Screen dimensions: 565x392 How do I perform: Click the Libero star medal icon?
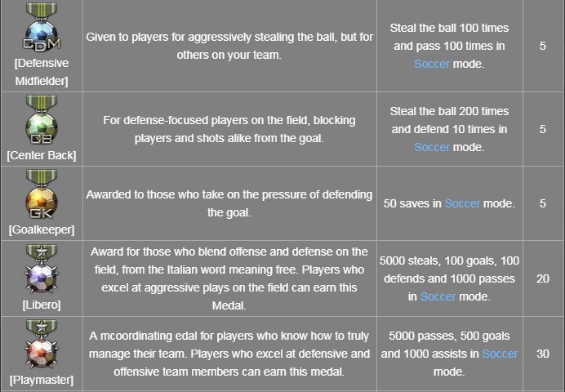click(41, 271)
